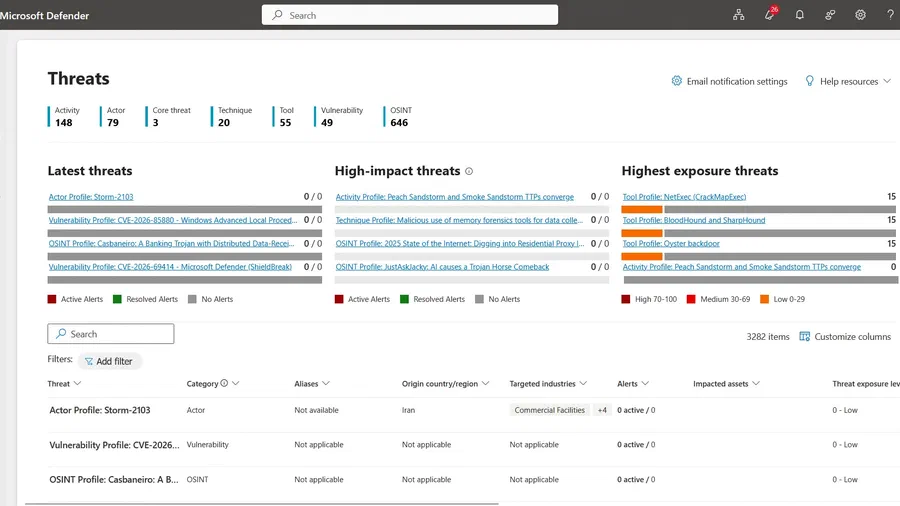Screen dimensions: 900x506
Task: Open OSINT Profile JustAskJacky link
Action: pyautogui.click(x=442, y=267)
